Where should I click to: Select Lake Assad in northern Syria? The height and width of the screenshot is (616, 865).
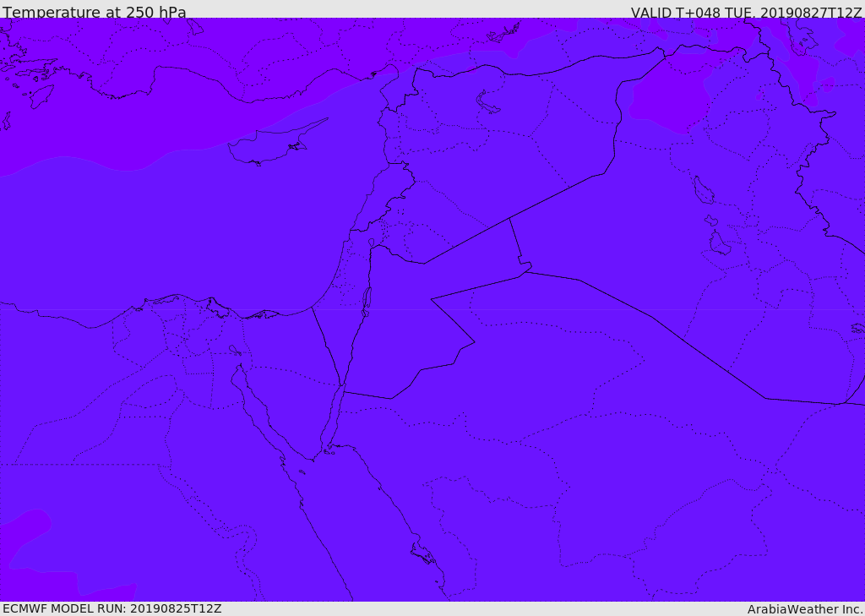click(x=487, y=103)
